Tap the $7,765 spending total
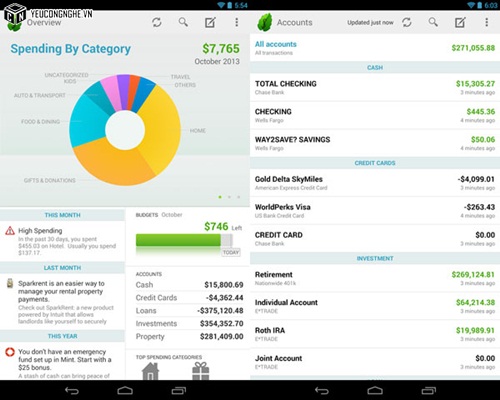 click(x=221, y=49)
